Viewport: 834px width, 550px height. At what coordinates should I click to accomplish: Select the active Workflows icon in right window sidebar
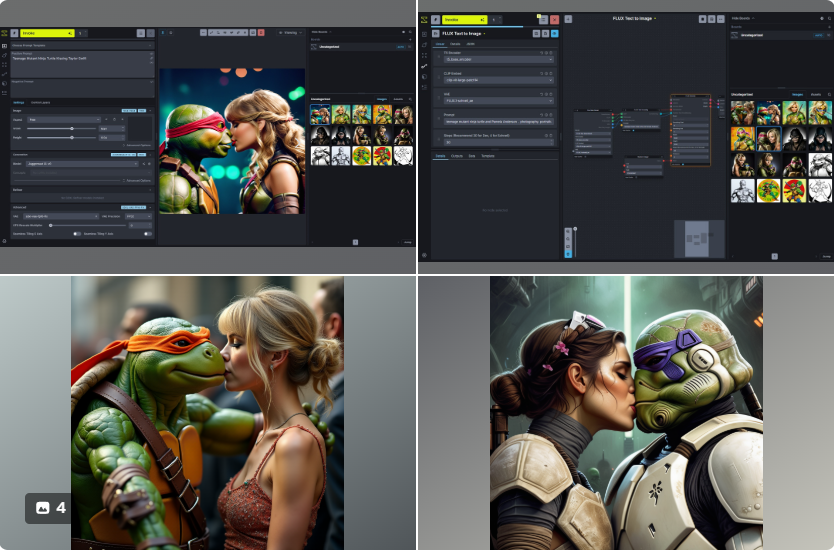(x=424, y=66)
